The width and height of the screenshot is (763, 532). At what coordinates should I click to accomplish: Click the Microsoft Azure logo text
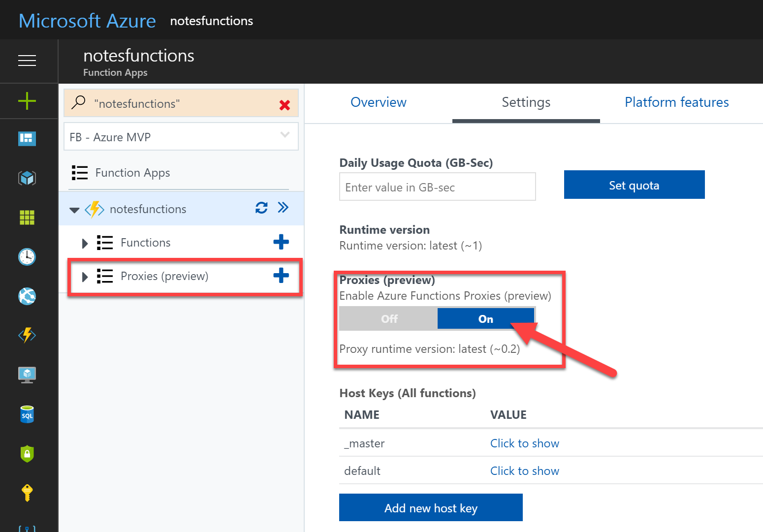pyautogui.click(x=87, y=21)
